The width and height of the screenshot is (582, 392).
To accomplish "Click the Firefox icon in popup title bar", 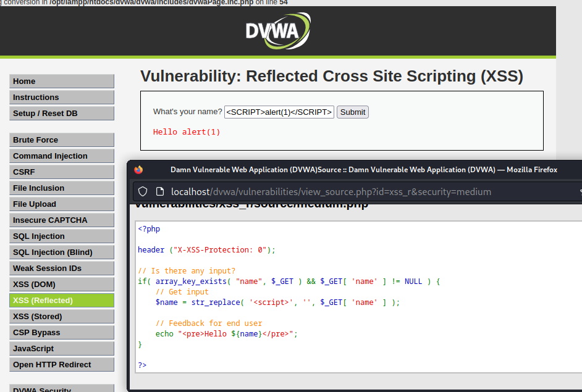I will coord(138,170).
